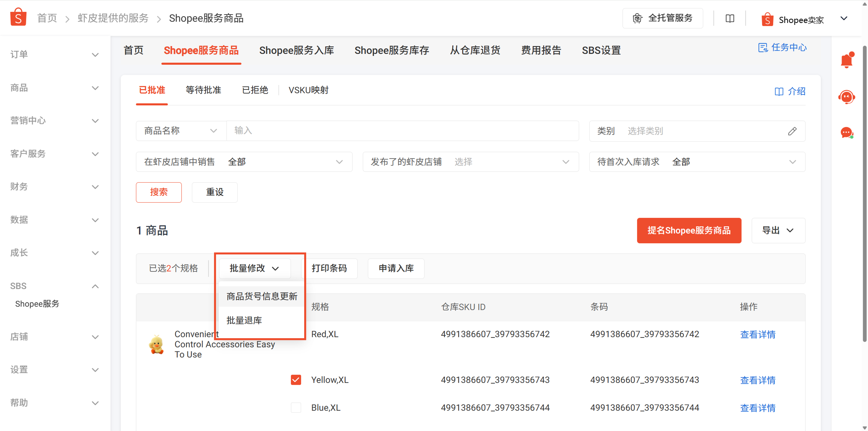
Task: Click the 类别 选择类别 field
Action: [x=697, y=131]
